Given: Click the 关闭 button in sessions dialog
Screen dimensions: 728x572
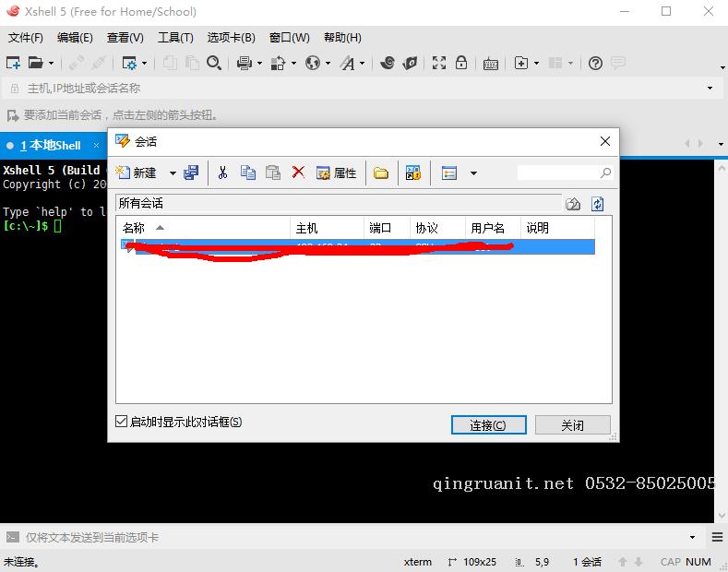Looking at the screenshot, I should click(x=572, y=424).
